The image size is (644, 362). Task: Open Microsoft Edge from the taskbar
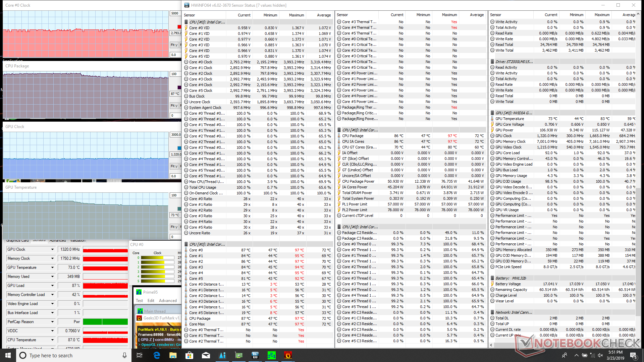click(157, 355)
